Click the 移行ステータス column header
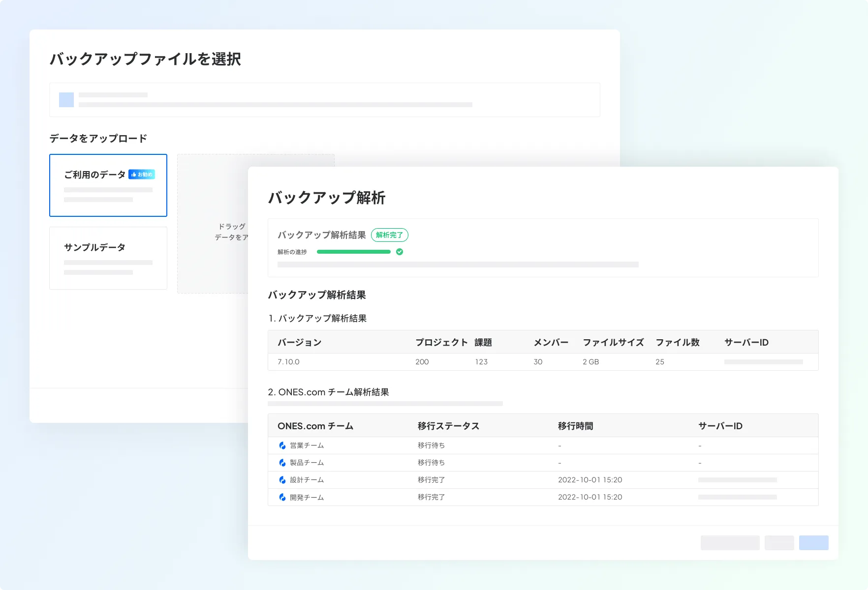 click(448, 426)
